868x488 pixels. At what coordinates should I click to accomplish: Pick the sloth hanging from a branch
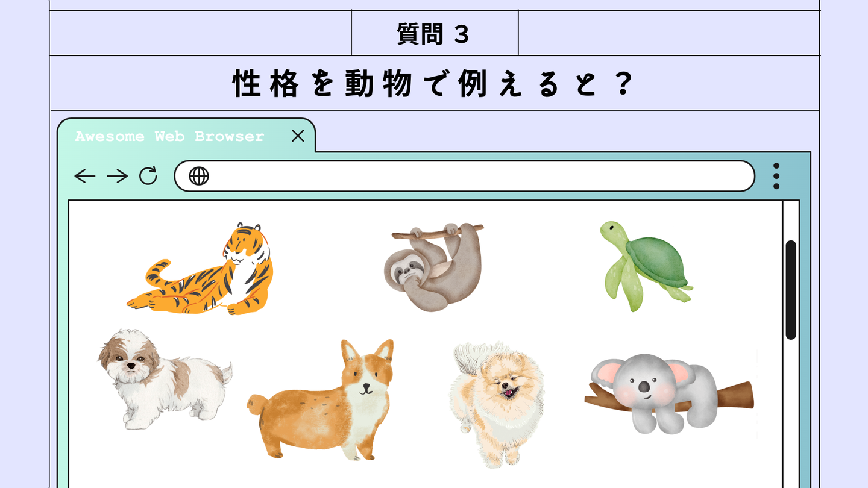434,267
